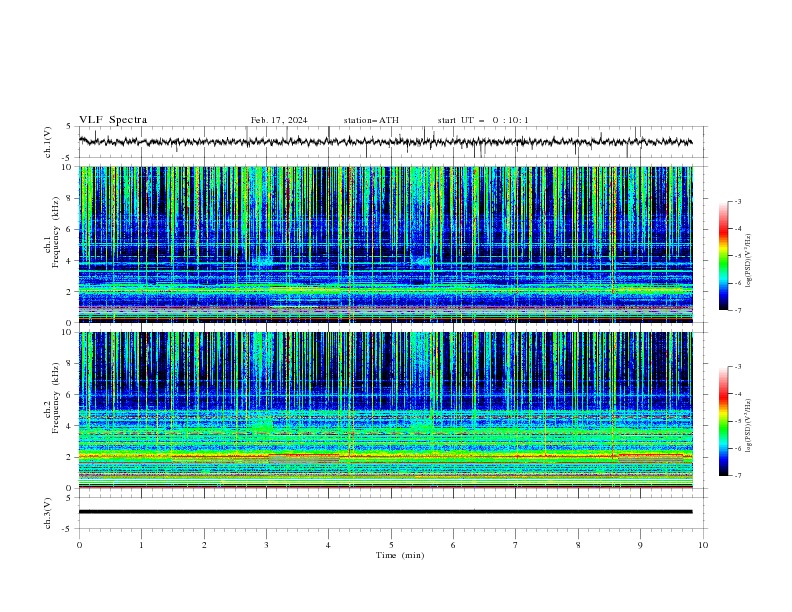Select the "Feb. 17, 2024" date text
Image resolution: width=792 pixels, height=612 pixels.
[279, 120]
